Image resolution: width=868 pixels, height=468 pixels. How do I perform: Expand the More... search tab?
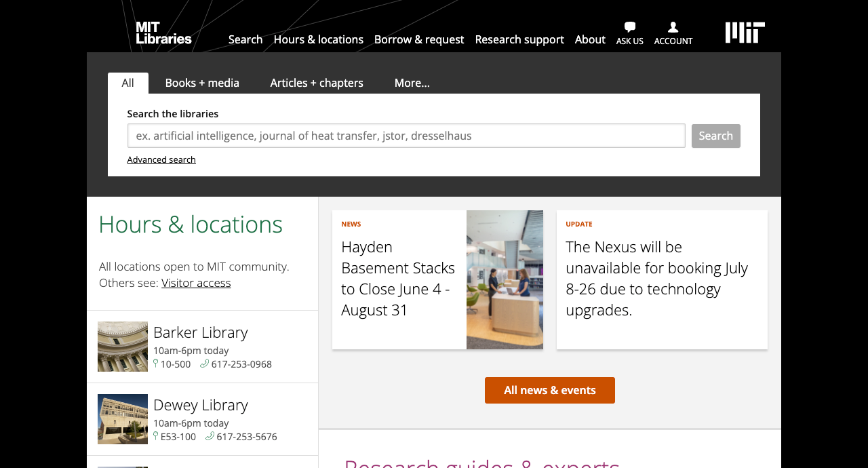pyautogui.click(x=412, y=83)
